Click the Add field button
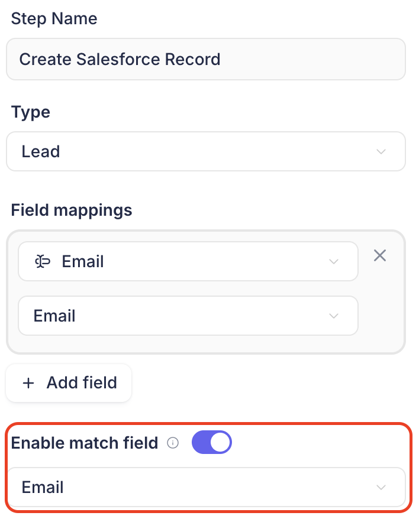The image size is (419, 532). coord(69,382)
